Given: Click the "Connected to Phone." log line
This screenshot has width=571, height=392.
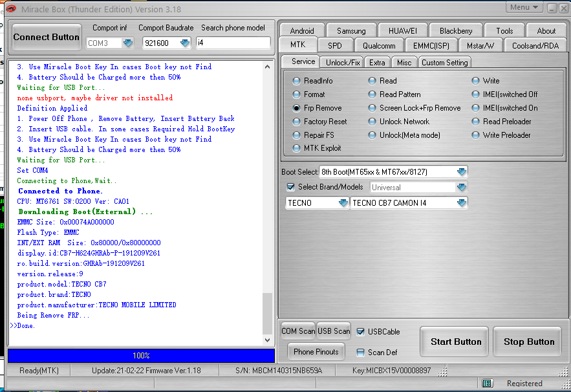Looking at the screenshot, I should click(x=60, y=191).
